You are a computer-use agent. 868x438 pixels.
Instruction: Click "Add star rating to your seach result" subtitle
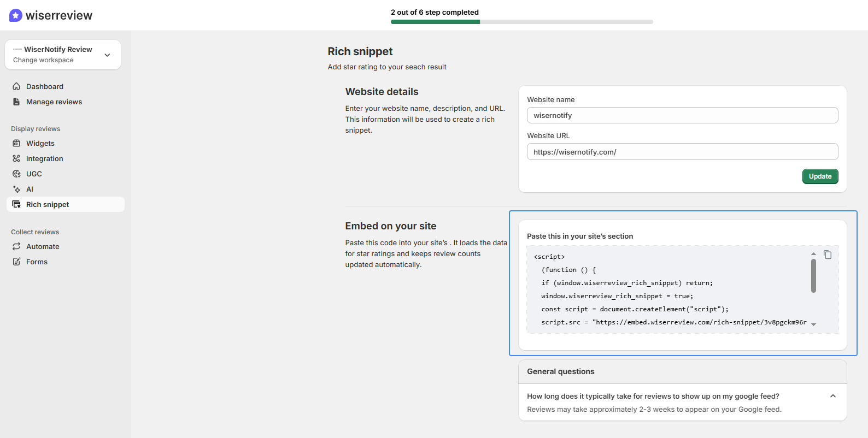pos(387,67)
